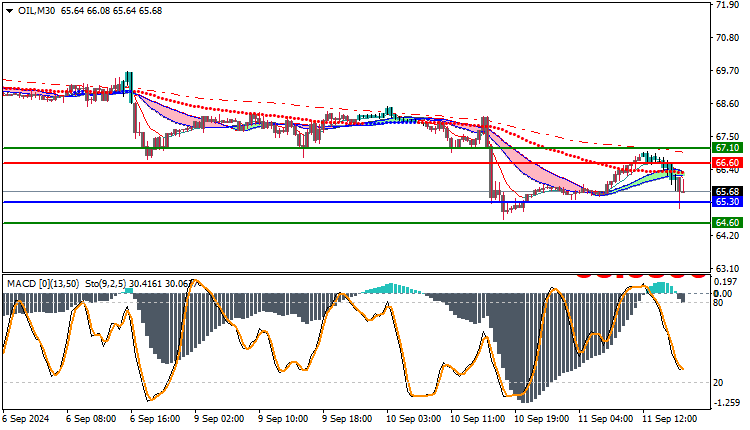
Task: Click the 66.60 red price label
Action: click(727, 163)
